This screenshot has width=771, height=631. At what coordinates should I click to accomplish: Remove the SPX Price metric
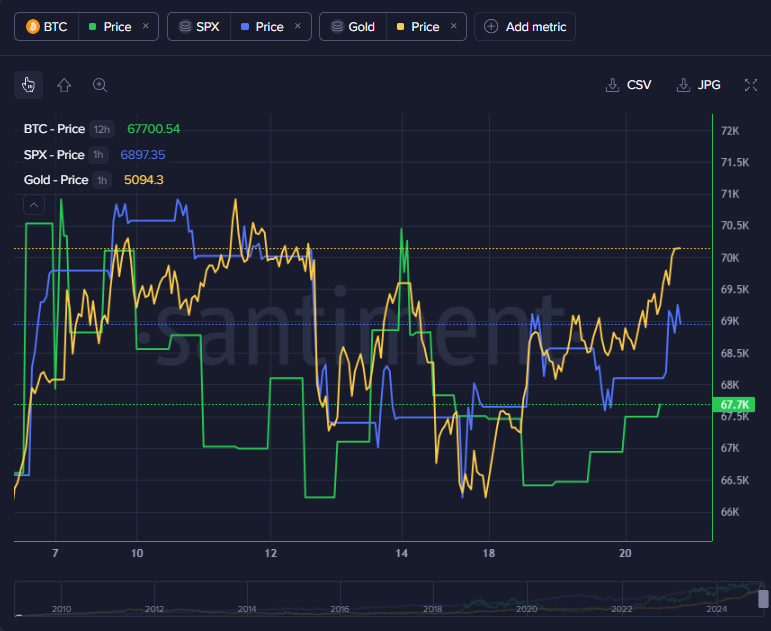(298, 27)
